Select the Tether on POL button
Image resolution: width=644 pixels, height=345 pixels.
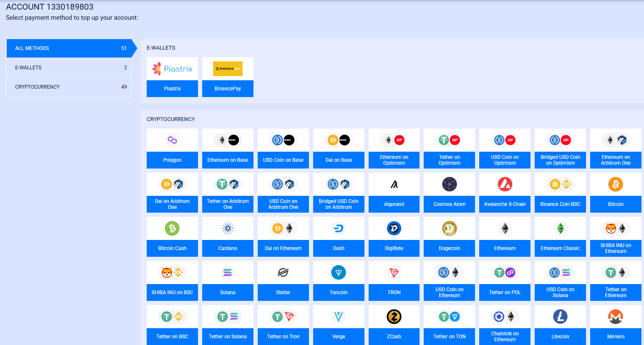click(x=505, y=292)
